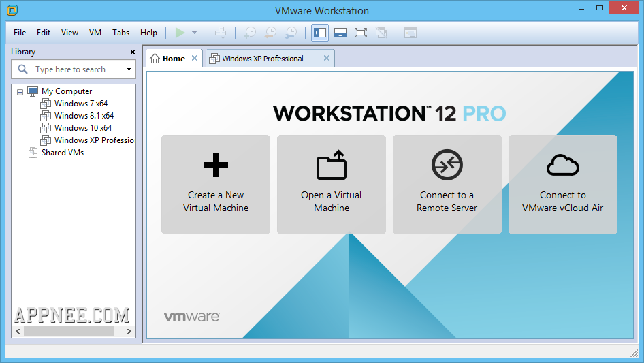Click the Windows 10 x64 VM icon

[x=46, y=128]
